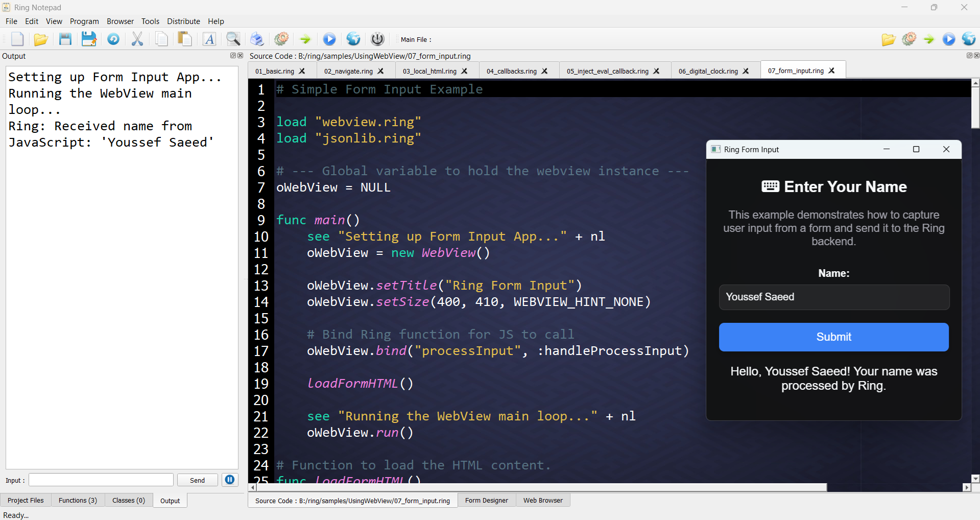Viewport: 980px width, 520px height.
Task: Open the Distribute menu
Action: pos(183,21)
